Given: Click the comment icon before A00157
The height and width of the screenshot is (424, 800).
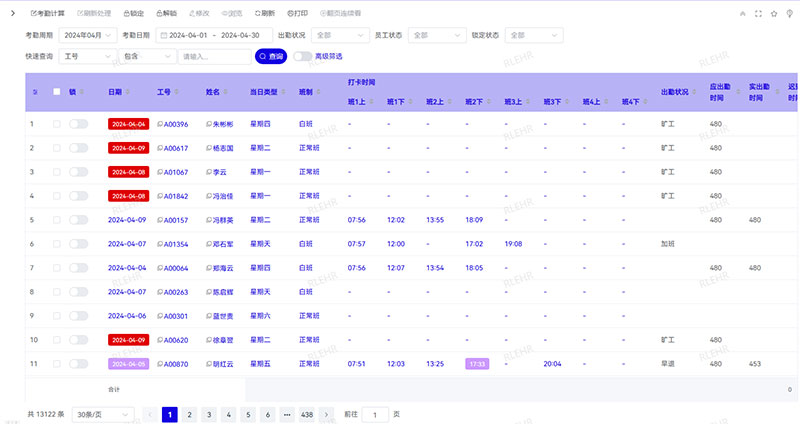Looking at the screenshot, I should [160, 220].
